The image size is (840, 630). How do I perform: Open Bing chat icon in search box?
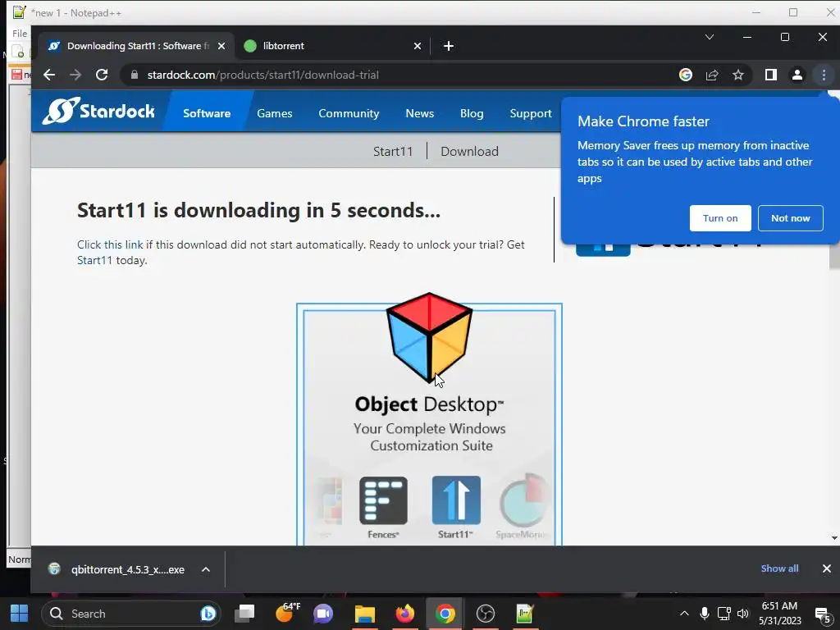[208, 614]
